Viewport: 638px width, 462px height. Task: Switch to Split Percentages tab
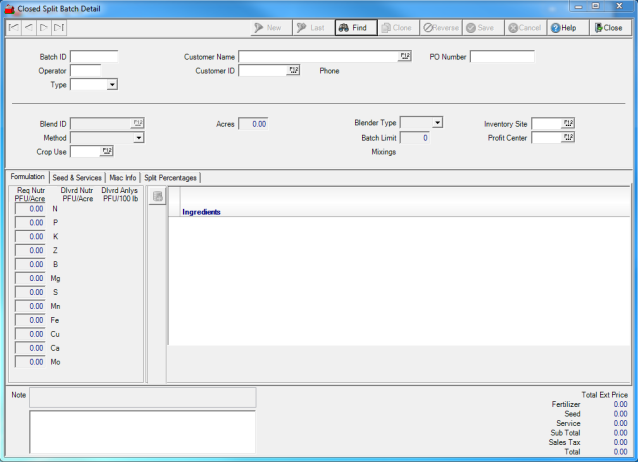[170, 178]
